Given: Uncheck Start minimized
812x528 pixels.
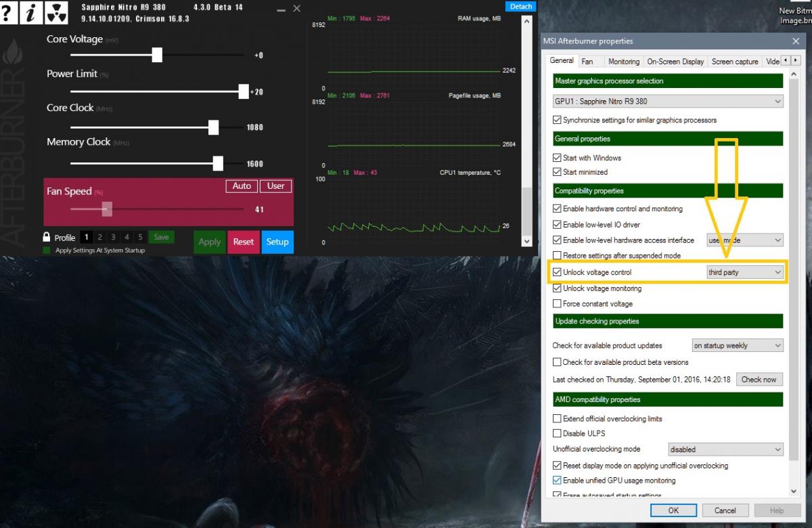Looking at the screenshot, I should point(558,172).
